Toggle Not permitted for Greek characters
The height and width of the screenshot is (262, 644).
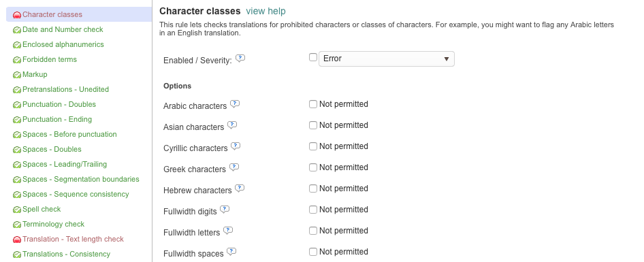(313, 167)
